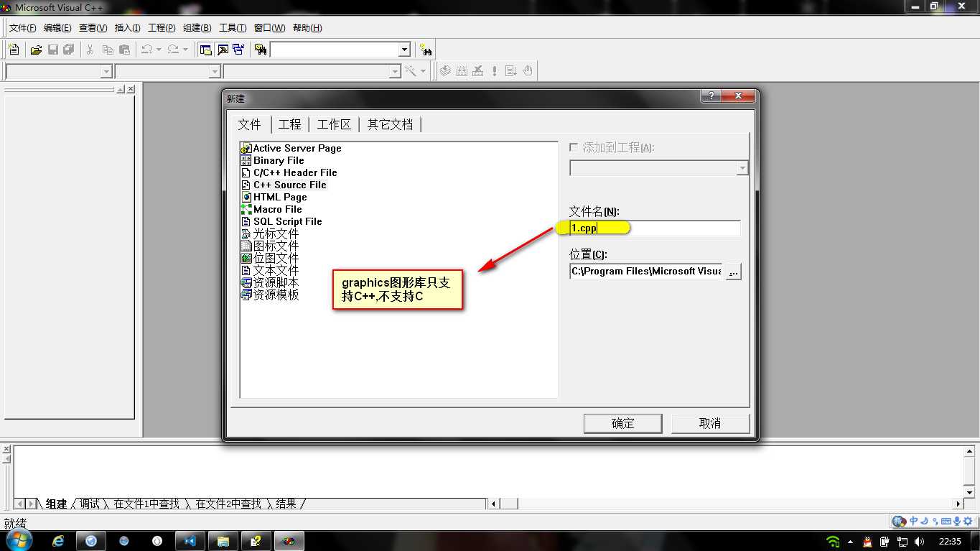
Task: Click the Find in Files binoculars icon
Action: (261, 50)
